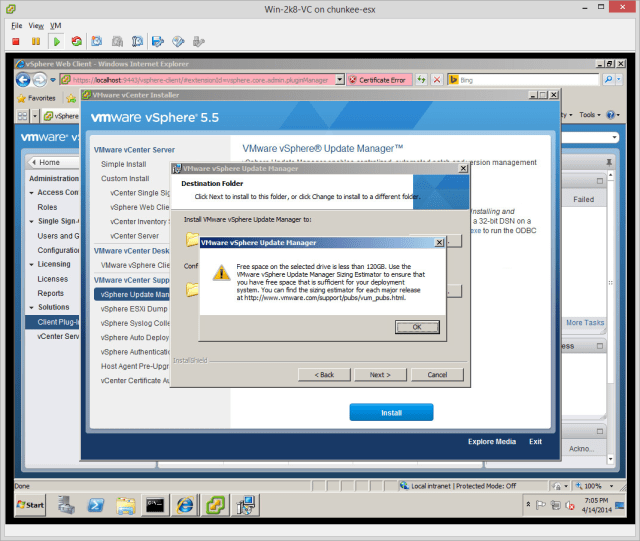Screen dimensions: 640x541
Task: Open the address bar URL dropdown
Action: click(x=340, y=80)
